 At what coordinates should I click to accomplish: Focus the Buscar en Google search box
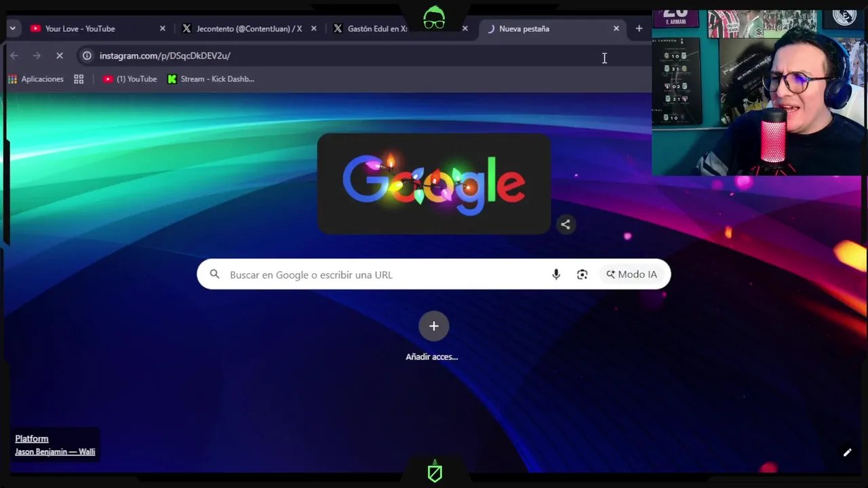pos(434,274)
